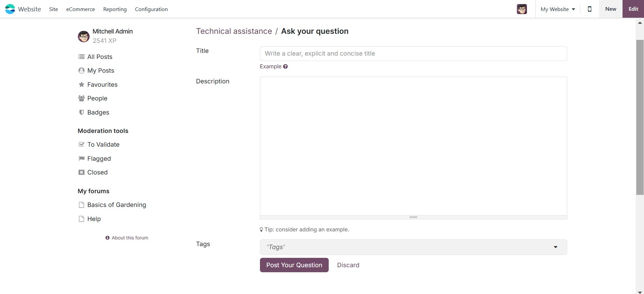Viewport: 644px width, 294px height.
Task: Open People with the group icon
Action: click(81, 98)
